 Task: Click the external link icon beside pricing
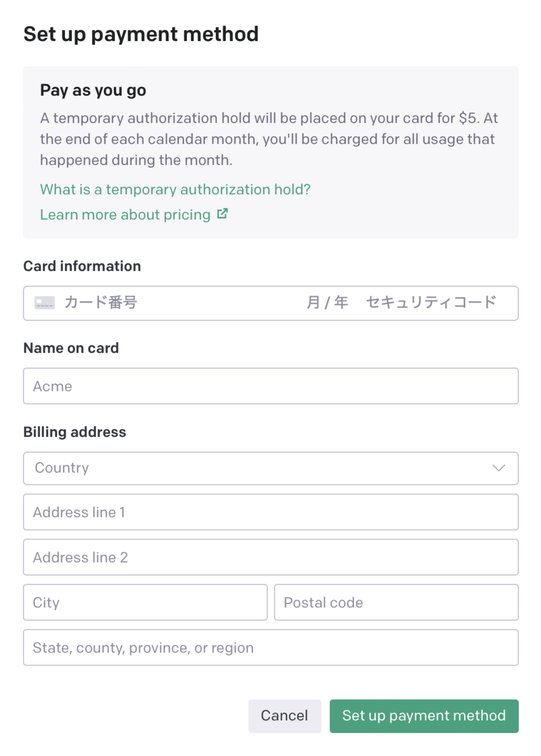tap(223, 214)
